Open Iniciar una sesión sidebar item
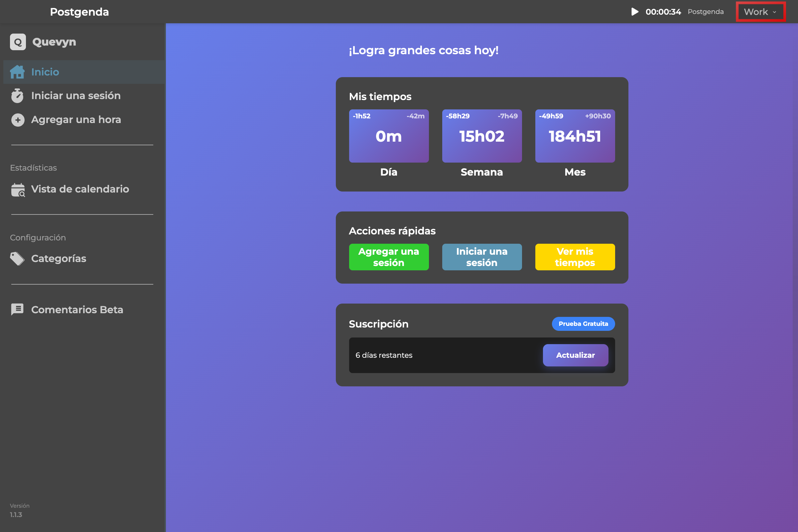This screenshot has height=532, width=798. (x=84, y=96)
